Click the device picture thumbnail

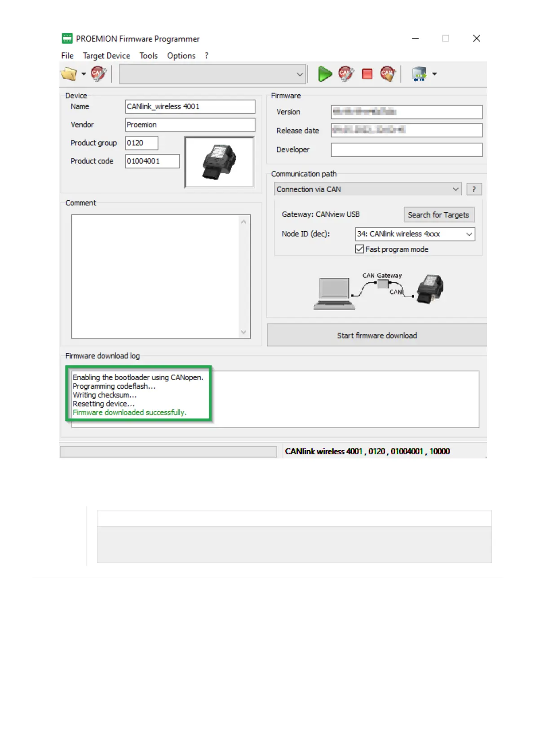pos(219,162)
